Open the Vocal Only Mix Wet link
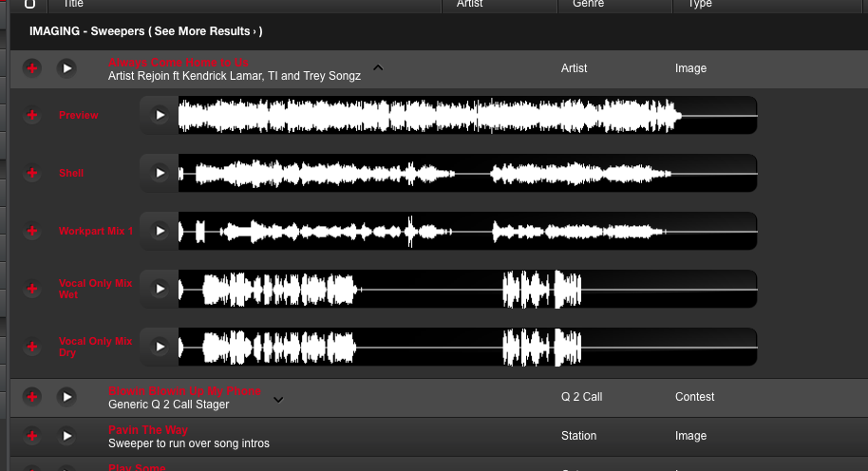The image size is (868, 471). click(96, 289)
